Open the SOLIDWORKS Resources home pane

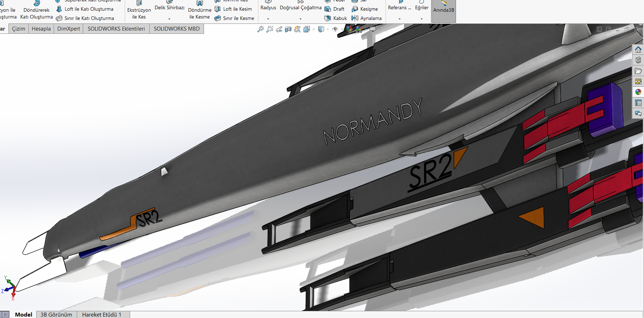click(x=638, y=49)
